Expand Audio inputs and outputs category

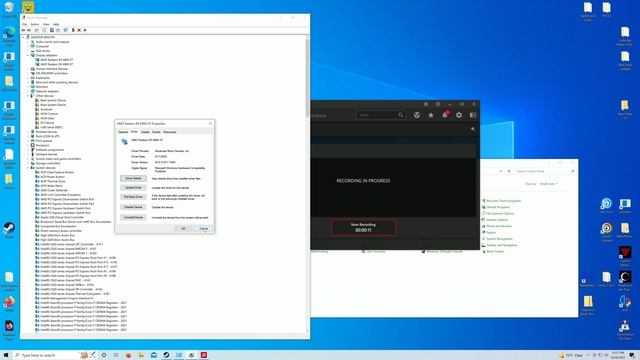pos(28,42)
